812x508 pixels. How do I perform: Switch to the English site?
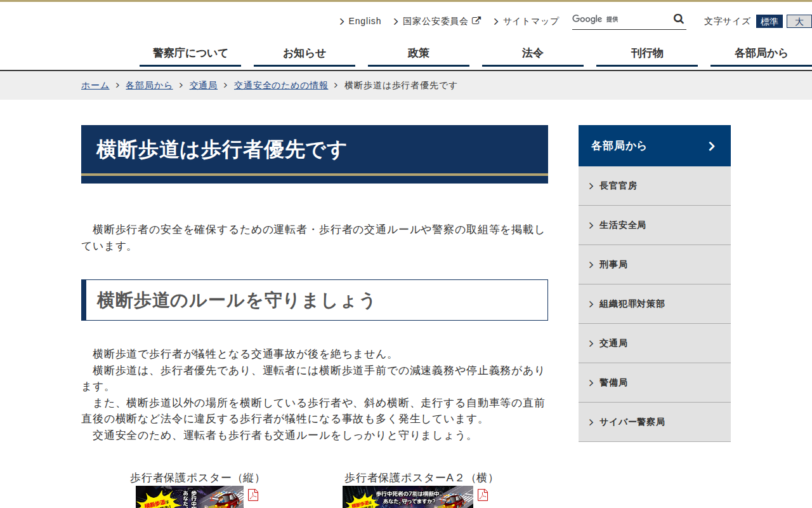(x=365, y=21)
